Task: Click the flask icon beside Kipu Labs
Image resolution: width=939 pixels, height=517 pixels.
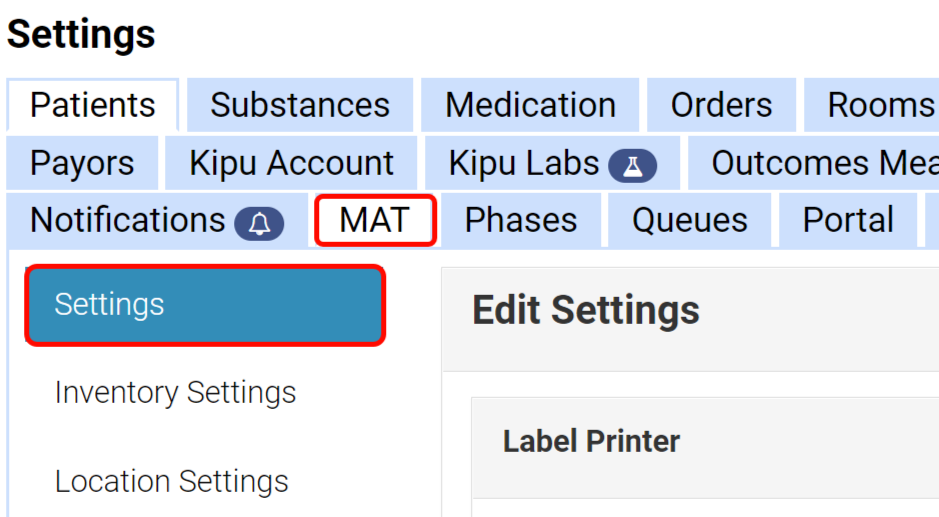Action: pyautogui.click(x=632, y=165)
